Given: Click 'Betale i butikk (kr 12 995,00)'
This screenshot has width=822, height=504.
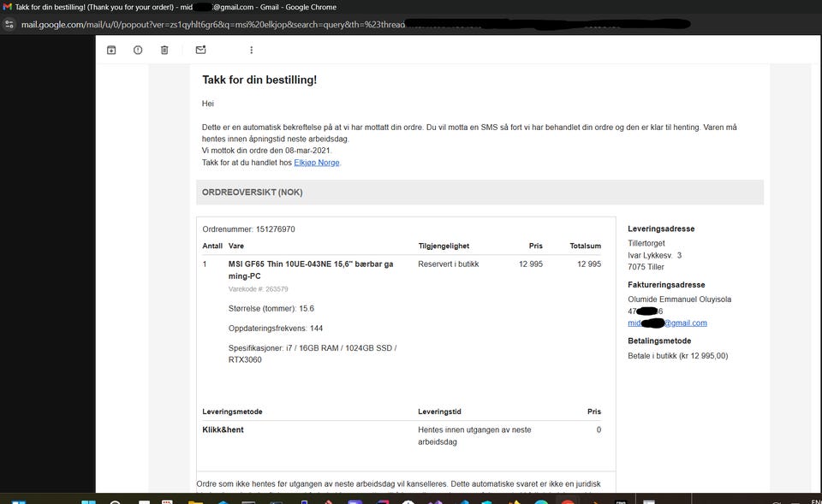Looking at the screenshot, I should coord(678,356).
